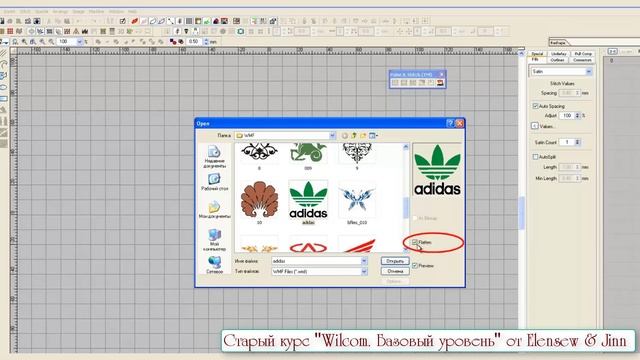This screenshot has height=360, width=640.
Task: Open the Machine menu
Action: tap(96, 12)
